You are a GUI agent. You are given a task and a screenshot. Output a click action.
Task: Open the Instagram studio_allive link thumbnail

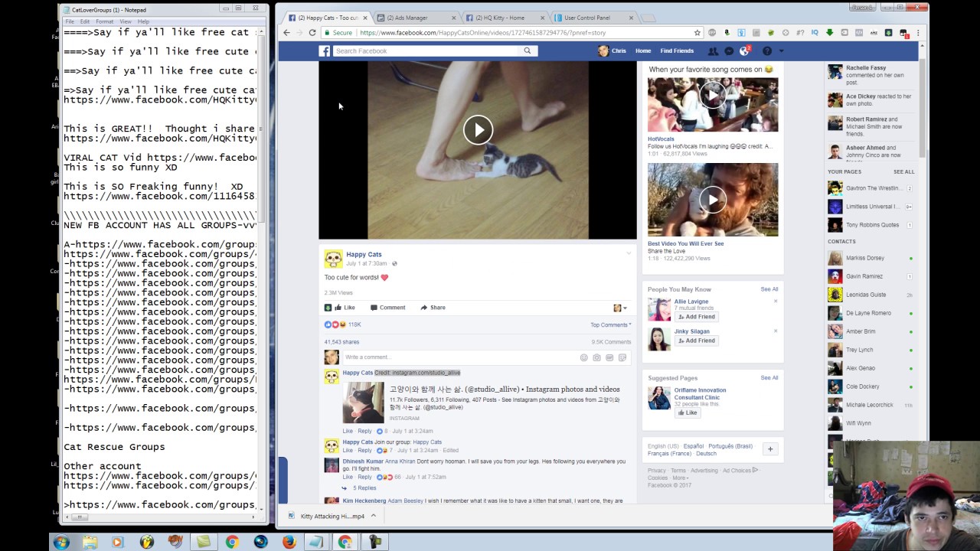tap(363, 403)
